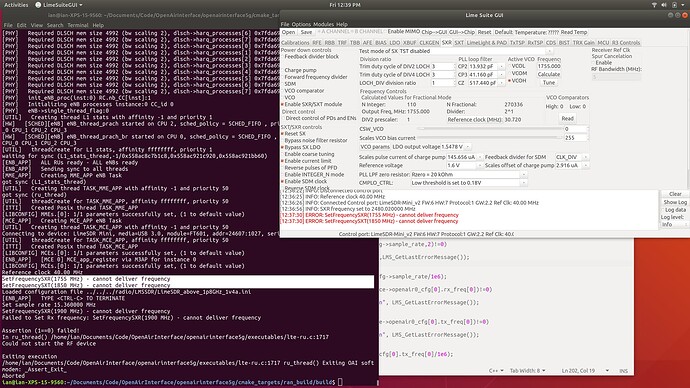Switch to the TBB tab
690x388 pixels.
355,43
